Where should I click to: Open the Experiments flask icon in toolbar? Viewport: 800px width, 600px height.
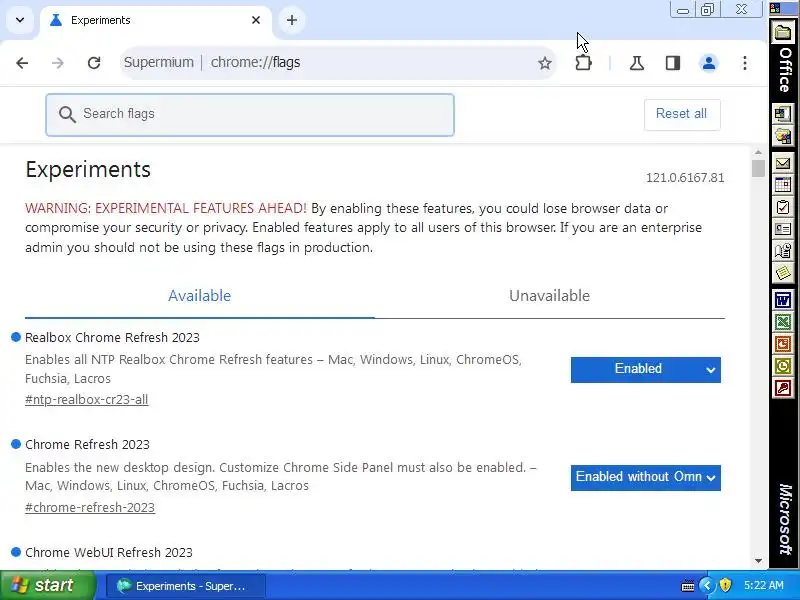[x=636, y=63]
